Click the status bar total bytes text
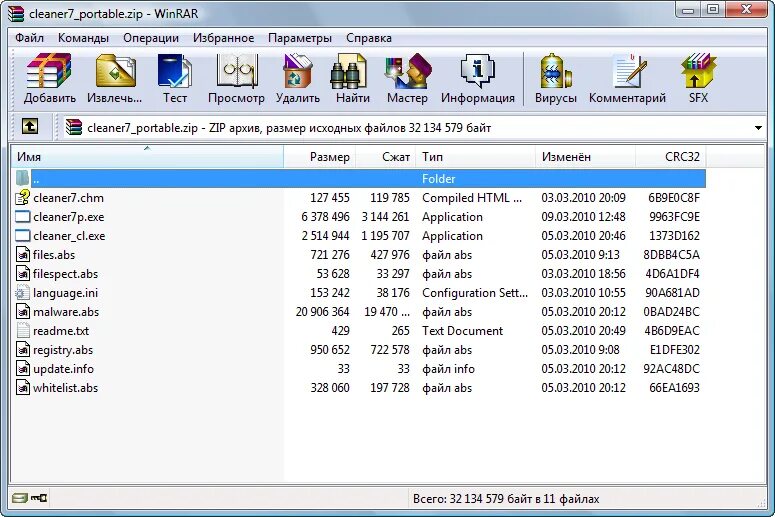This screenshot has height=517, width=775. click(x=506, y=499)
